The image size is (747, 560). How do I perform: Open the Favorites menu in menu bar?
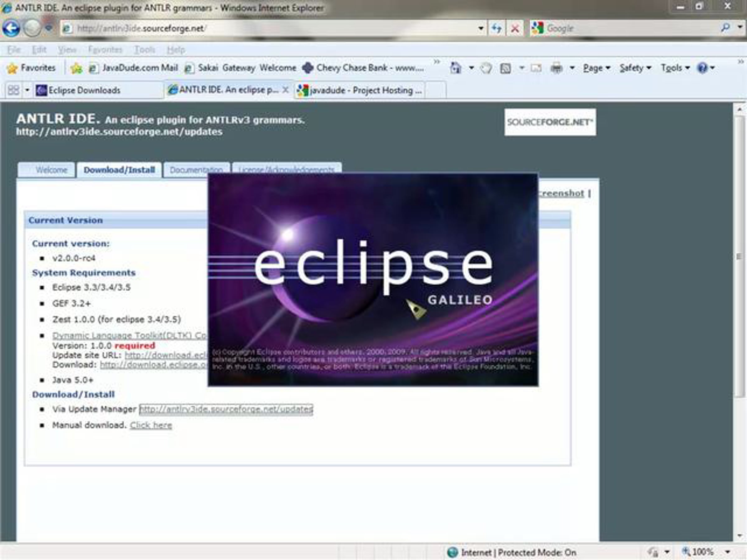point(105,49)
